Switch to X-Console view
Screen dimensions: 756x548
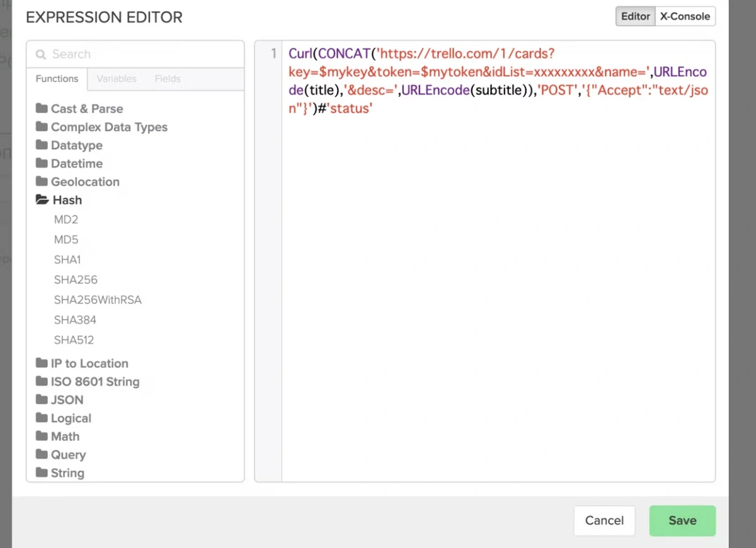tap(685, 16)
